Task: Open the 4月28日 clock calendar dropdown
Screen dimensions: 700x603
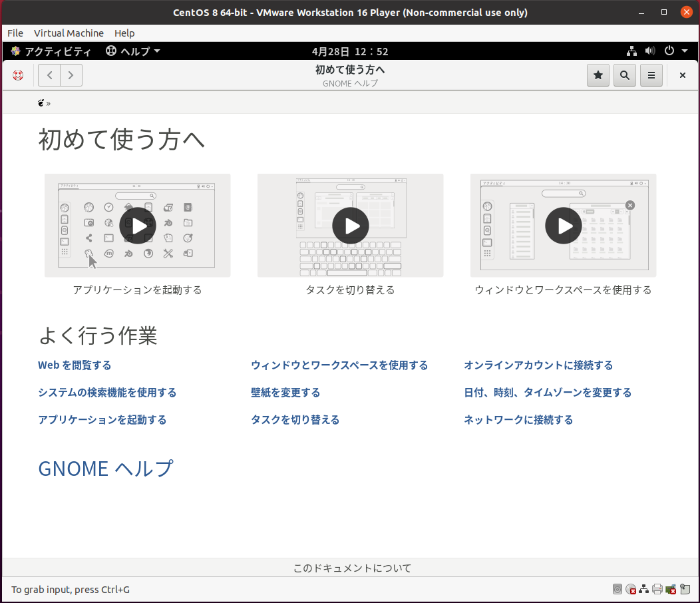Action: tap(349, 51)
